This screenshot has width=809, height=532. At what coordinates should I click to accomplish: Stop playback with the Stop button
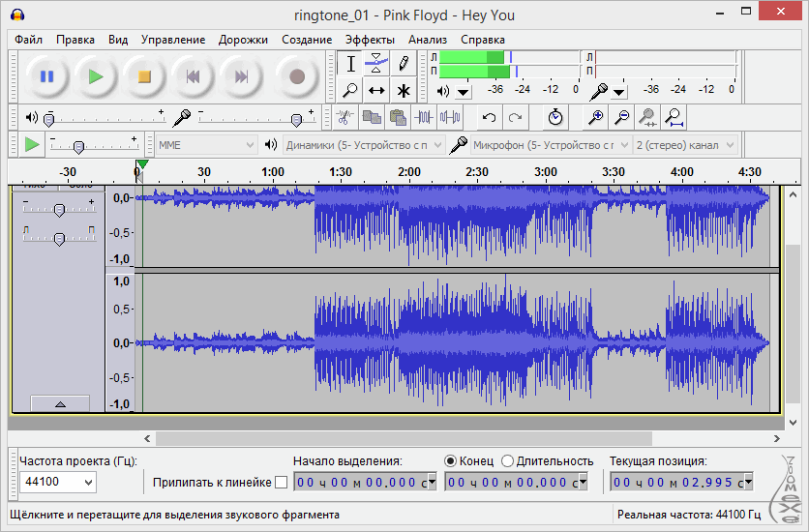[x=144, y=76]
